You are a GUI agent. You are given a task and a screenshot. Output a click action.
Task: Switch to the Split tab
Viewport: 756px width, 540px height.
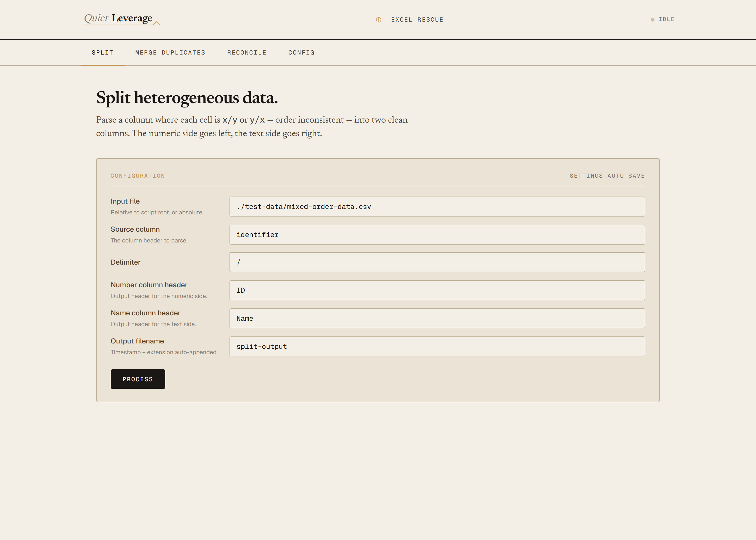[103, 53]
